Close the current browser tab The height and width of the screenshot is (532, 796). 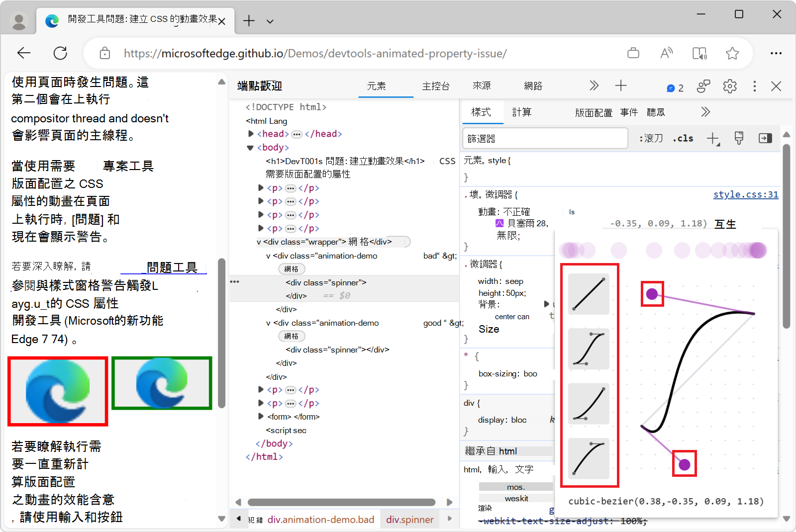(x=222, y=21)
